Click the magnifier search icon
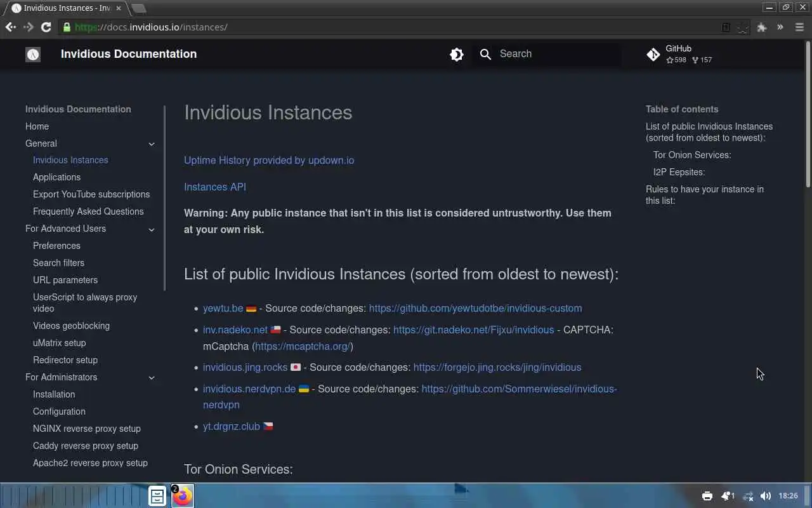 485,54
